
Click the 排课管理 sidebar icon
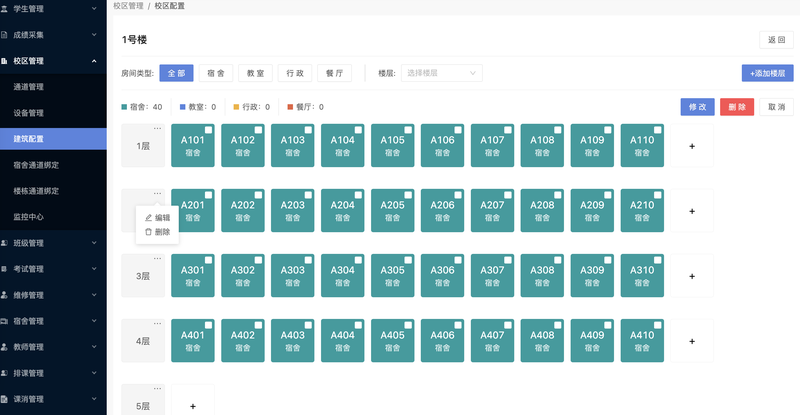4,373
